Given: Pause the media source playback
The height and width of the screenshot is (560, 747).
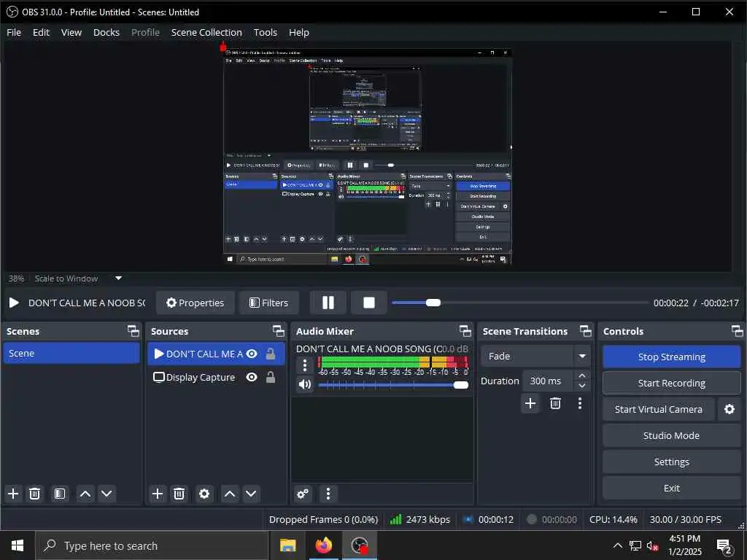Looking at the screenshot, I should (328, 303).
